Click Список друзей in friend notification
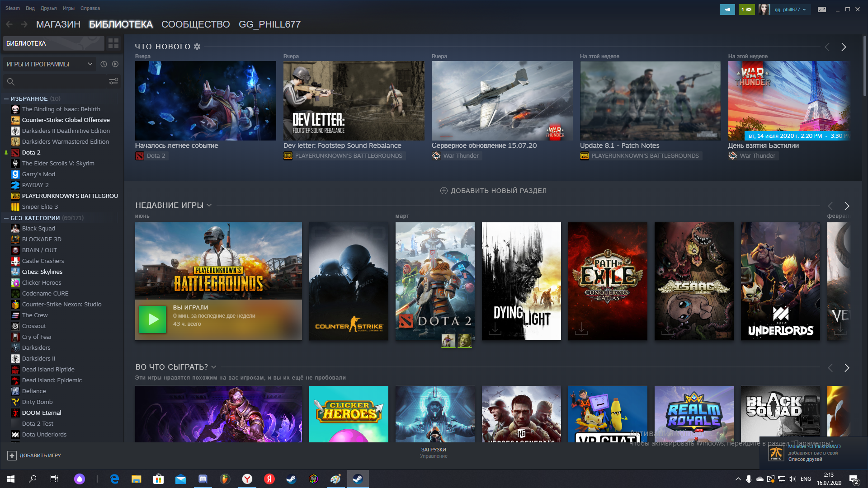 [x=805, y=459]
